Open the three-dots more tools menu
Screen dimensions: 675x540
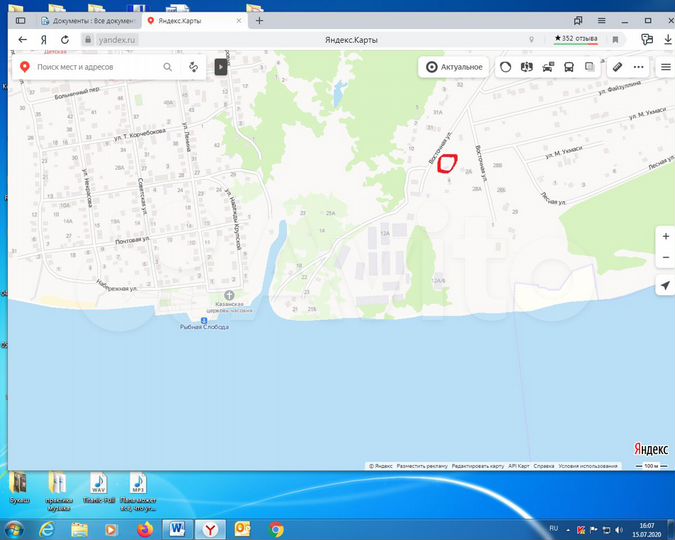[639, 67]
